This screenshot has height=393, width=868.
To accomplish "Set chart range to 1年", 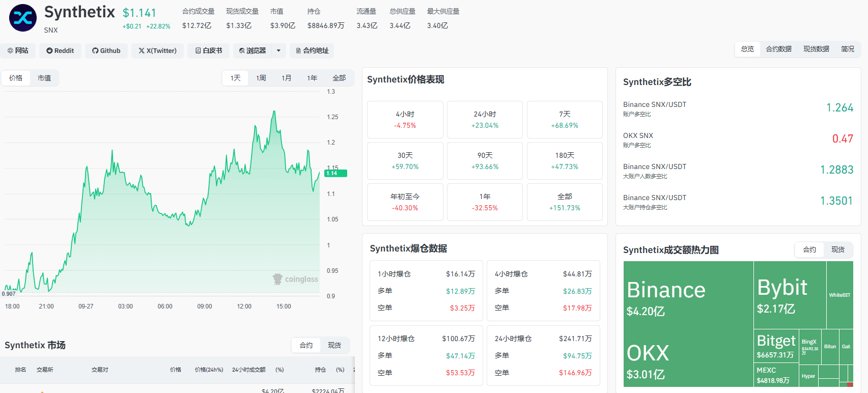I will [x=312, y=78].
